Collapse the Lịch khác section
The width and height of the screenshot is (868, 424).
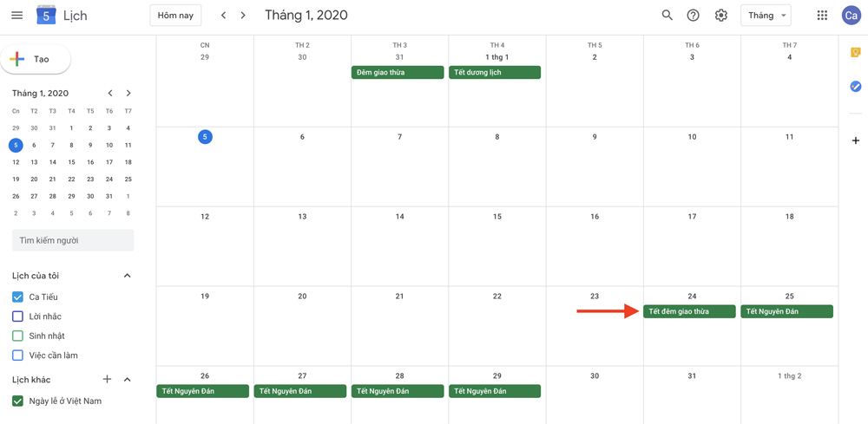point(127,380)
